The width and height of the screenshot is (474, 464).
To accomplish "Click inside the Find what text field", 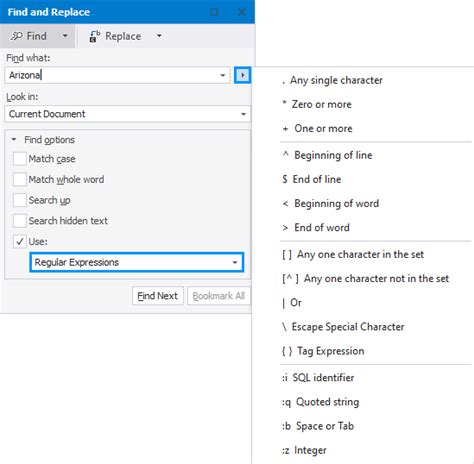I will tap(112, 75).
